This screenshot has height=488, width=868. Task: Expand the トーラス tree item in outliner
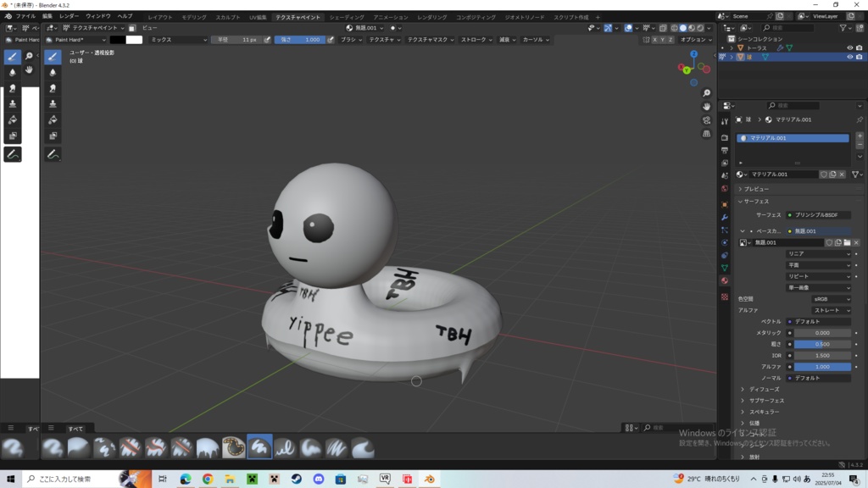pos(732,48)
